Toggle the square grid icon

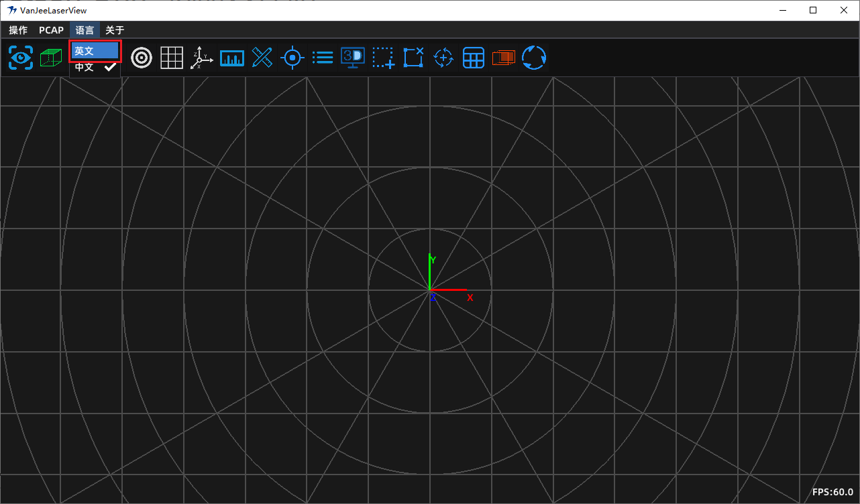(172, 58)
